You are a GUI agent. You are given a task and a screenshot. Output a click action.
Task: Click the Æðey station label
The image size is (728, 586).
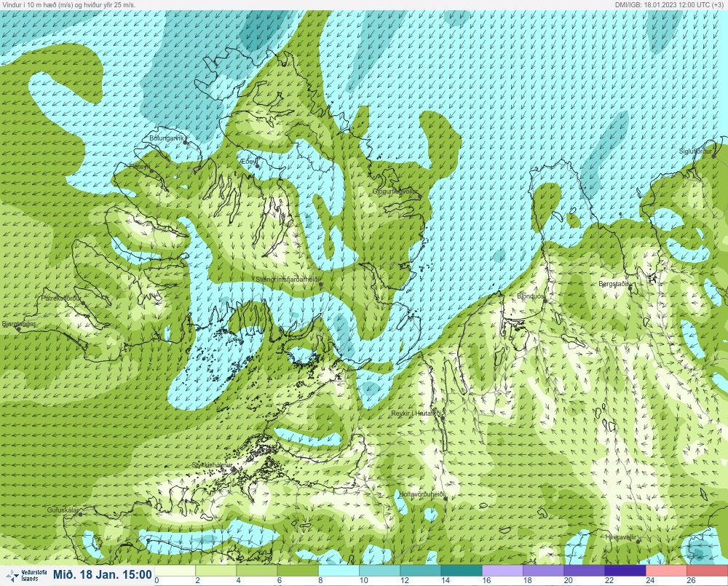pos(248,161)
